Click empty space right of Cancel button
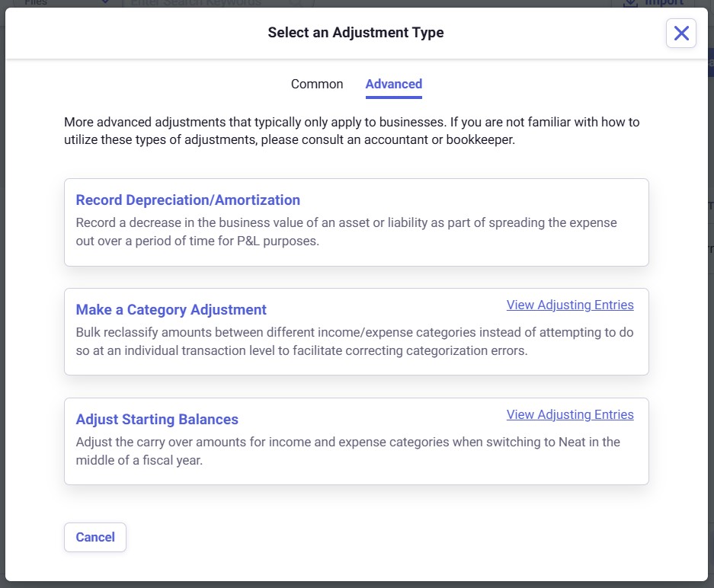Viewport: 714px width, 588px height. 381,537
